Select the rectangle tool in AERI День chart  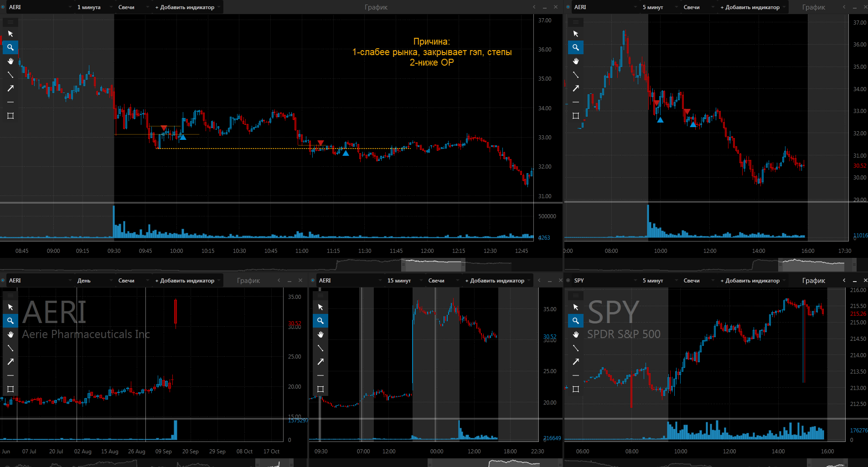10,389
